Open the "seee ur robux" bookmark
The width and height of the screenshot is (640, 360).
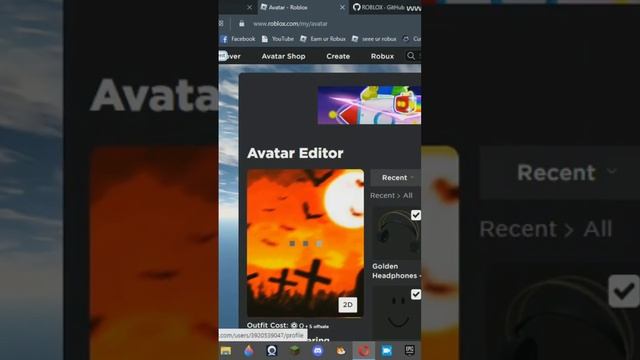[x=374, y=39]
